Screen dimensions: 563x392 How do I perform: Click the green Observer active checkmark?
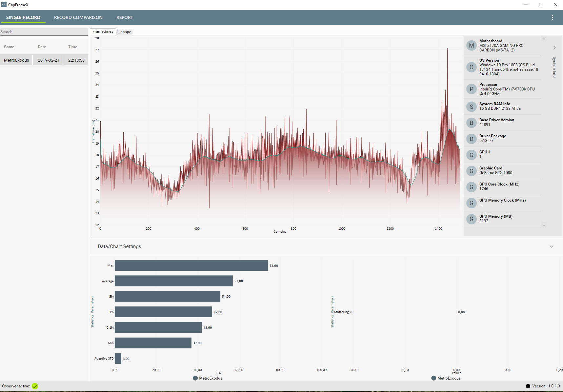(x=35, y=386)
